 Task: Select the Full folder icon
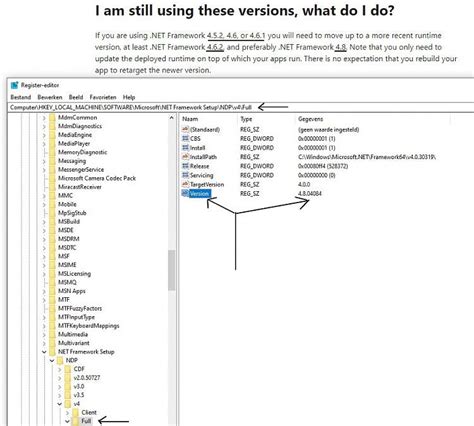(x=76, y=421)
